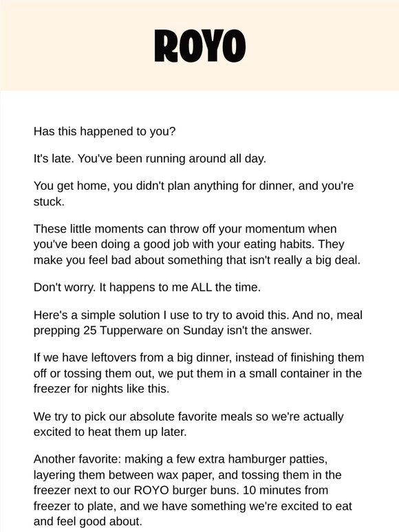399x532 pixels.
Task: Click the line "freezer for nights like this."
Action: 101,388
